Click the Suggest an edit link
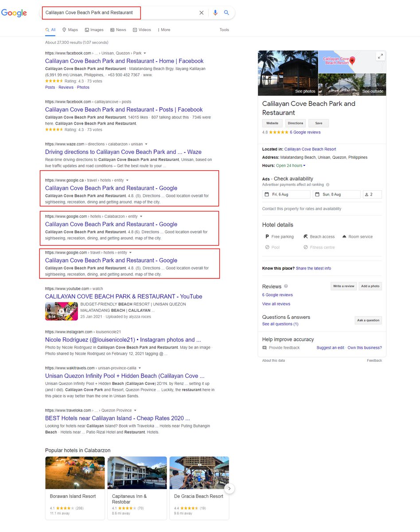Image resolution: width=420 pixels, height=532 pixels. (331, 348)
